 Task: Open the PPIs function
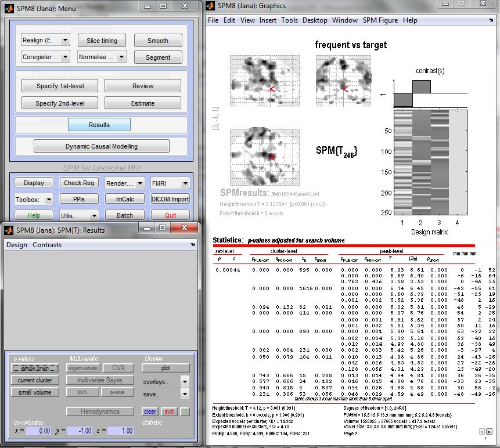(79, 199)
